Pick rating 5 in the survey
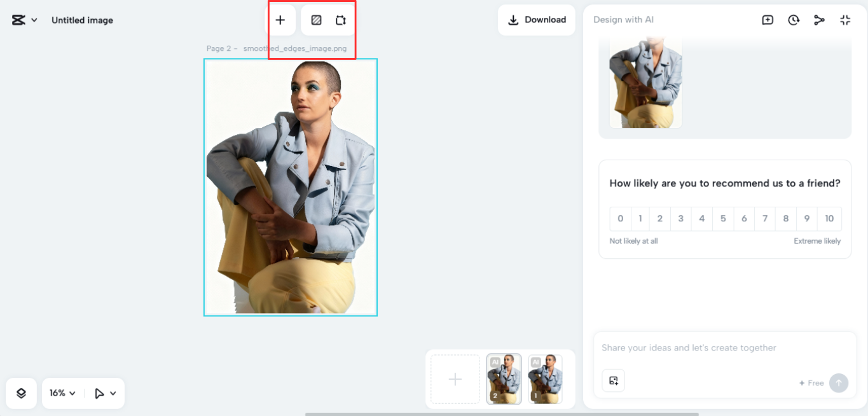The height and width of the screenshot is (416, 868). (x=723, y=219)
